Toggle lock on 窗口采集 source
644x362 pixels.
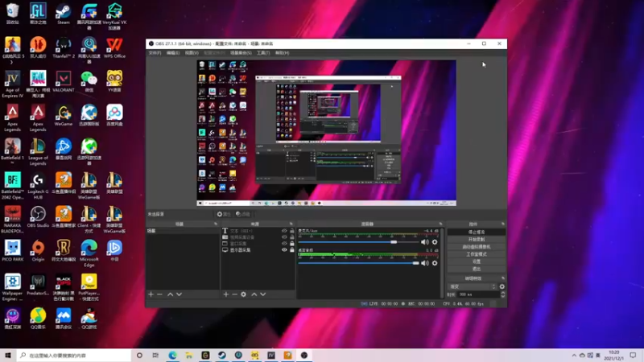(x=292, y=244)
